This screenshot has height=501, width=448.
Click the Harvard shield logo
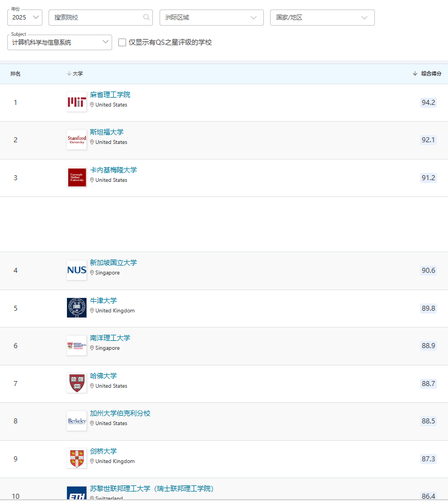(76, 383)
